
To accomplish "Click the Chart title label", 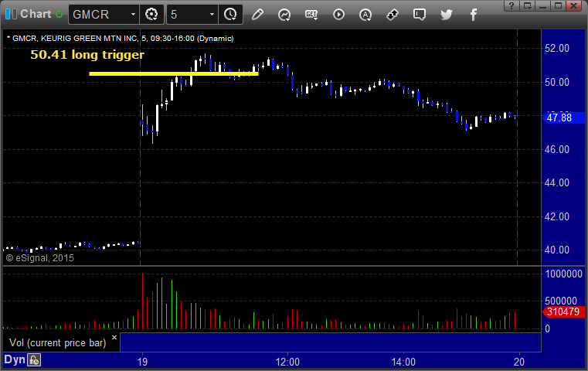I will click(36, 14).
